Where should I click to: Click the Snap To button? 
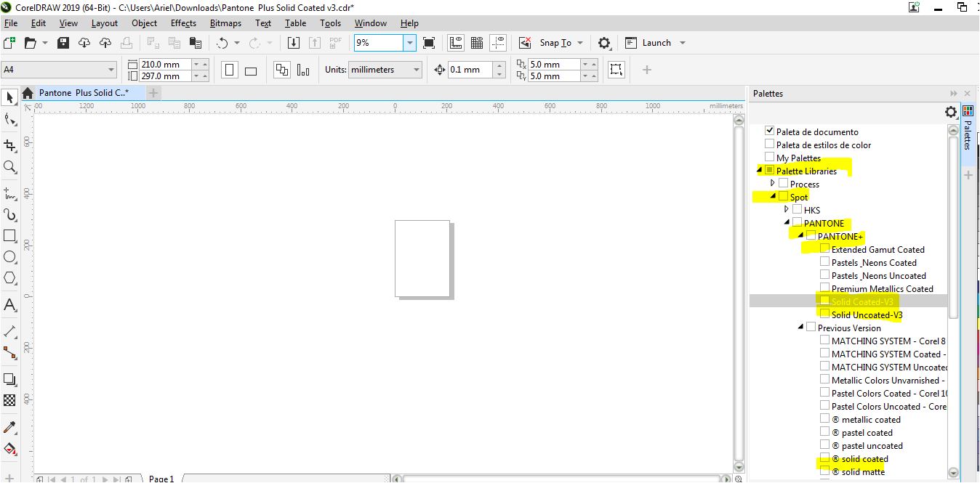click(x=555, y=43)
